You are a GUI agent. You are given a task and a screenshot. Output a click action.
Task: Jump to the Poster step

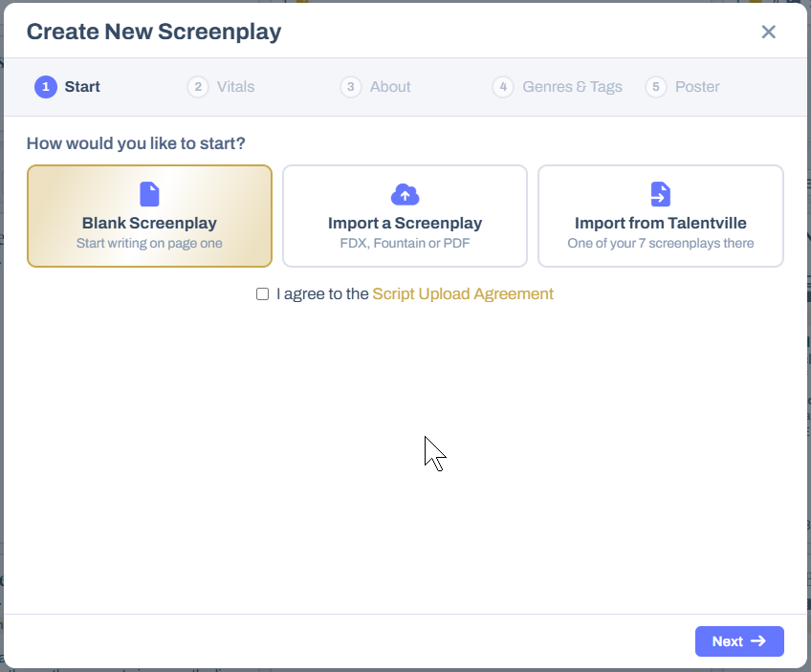(x=682, y=87)
